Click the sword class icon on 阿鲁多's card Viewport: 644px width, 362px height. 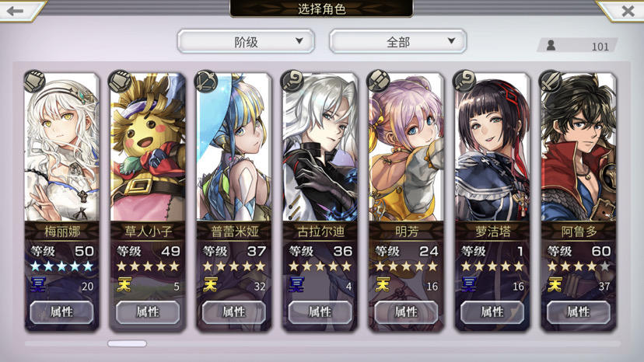click(550, 81)
